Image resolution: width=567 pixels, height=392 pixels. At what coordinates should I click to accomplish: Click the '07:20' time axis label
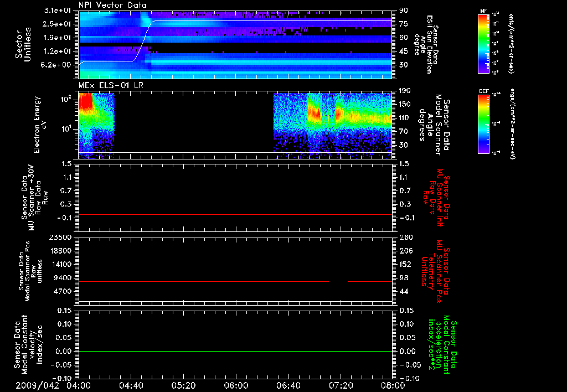pos(341,385)
